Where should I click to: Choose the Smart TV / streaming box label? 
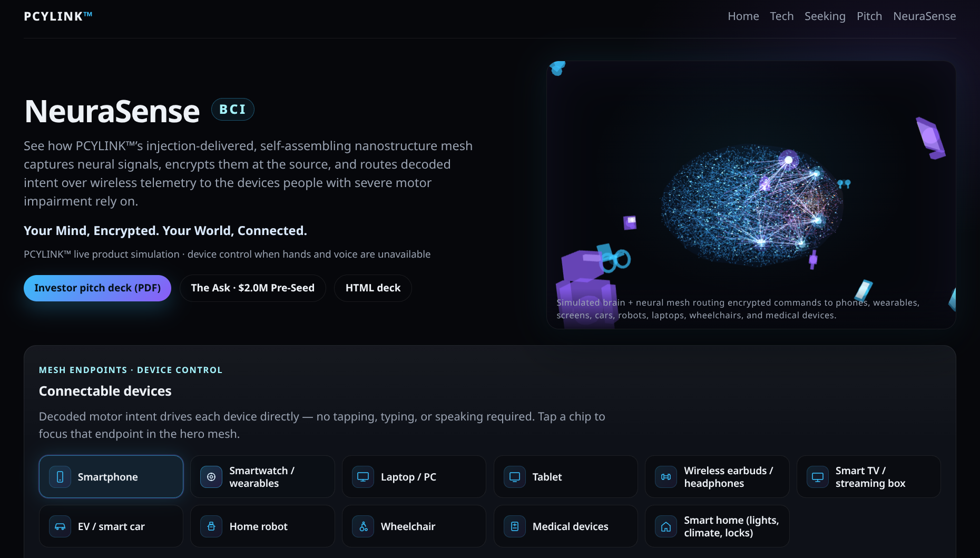[x=870, y=477]
